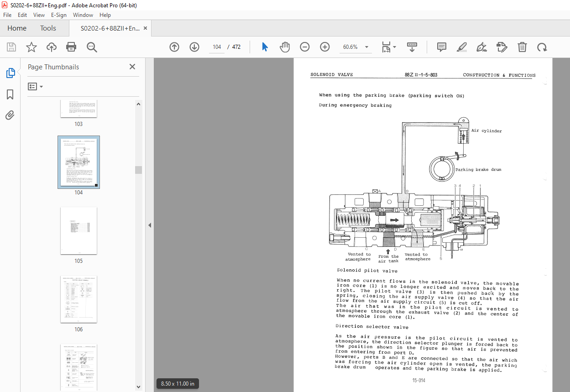Go to previous page arrow

tap(174, 47)
